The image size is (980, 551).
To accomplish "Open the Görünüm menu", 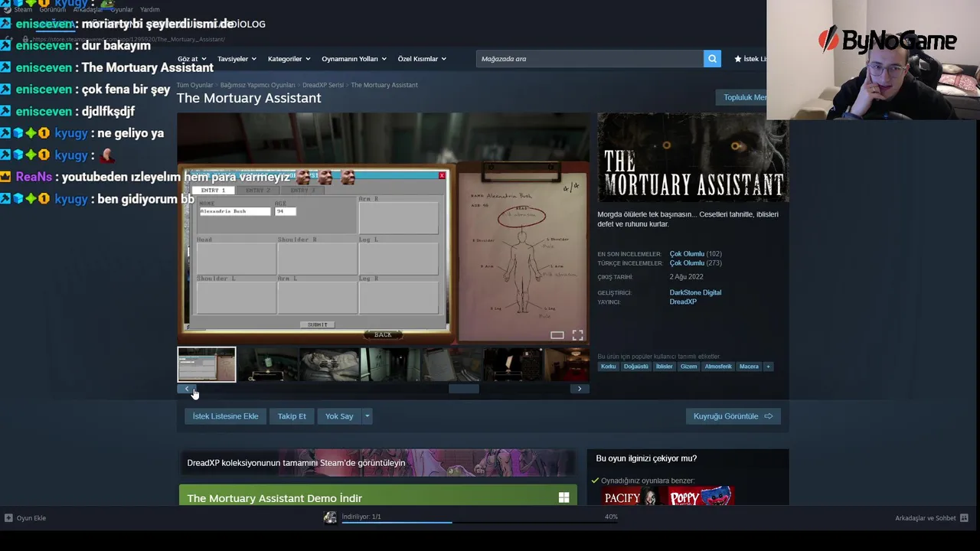I will 53,9.
